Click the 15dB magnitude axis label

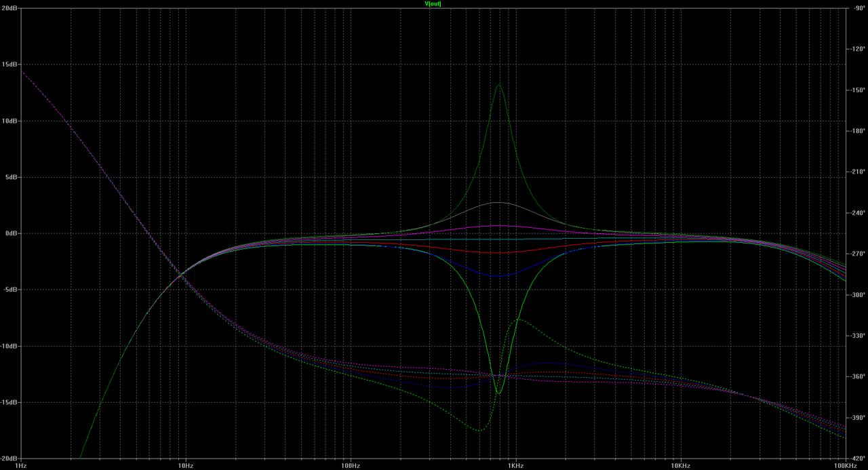point(9,64)
